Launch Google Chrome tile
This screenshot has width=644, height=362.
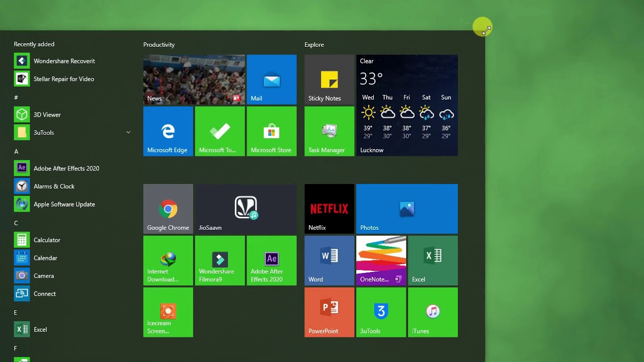168,209
